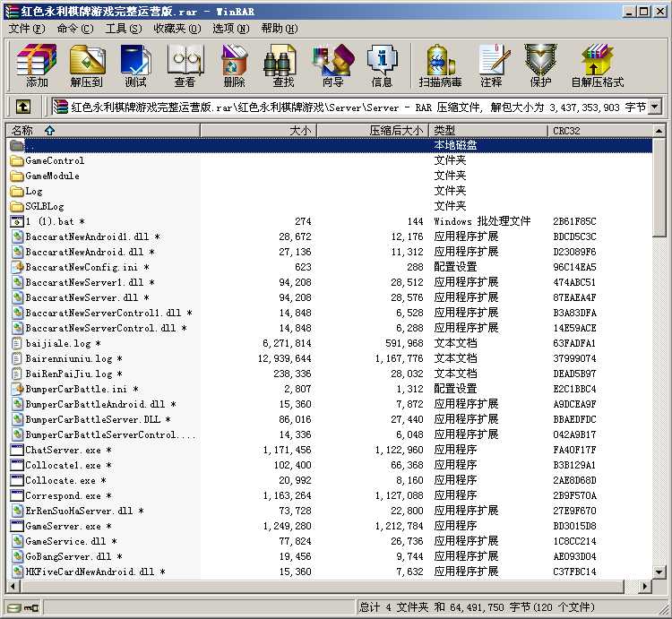Select the file GameService.dll
The height and width of the screenshot is (619, 672).
tap(71, 541)
